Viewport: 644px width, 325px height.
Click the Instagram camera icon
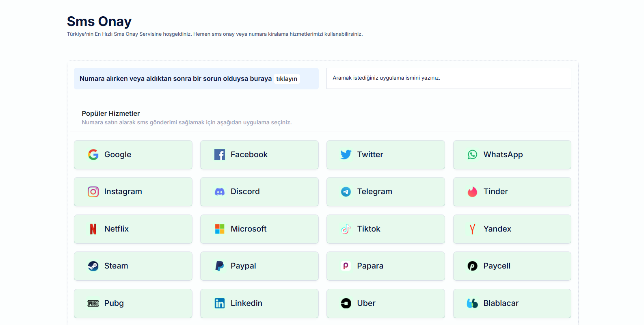pyautogui.click(x=93, y=192)
